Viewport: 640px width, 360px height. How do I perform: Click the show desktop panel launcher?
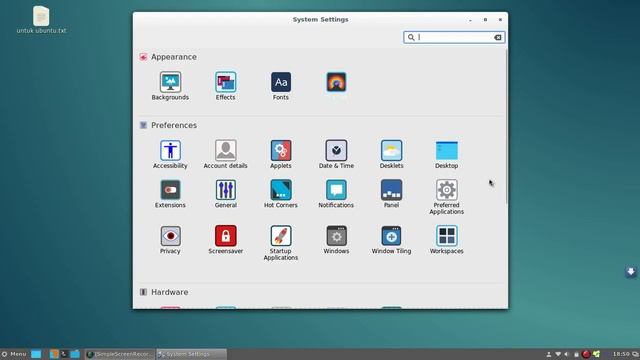pos(36,354)
